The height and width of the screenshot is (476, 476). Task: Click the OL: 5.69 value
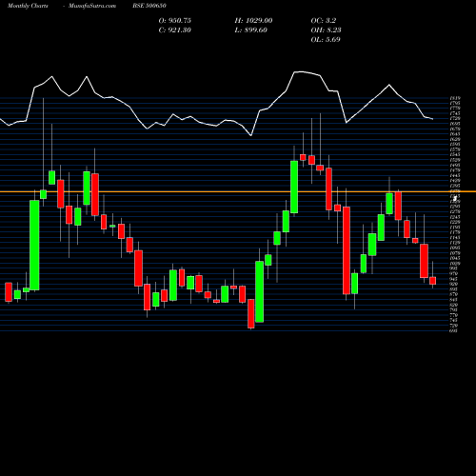pos(326,39)
